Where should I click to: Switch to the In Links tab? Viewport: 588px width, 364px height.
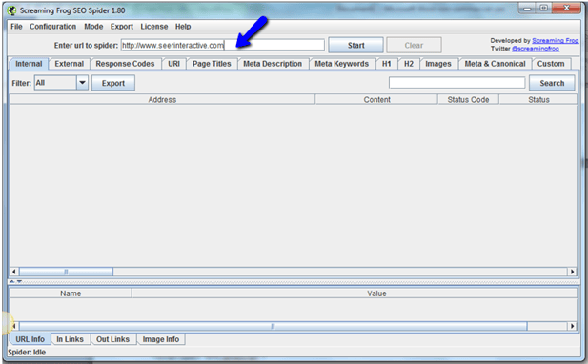(x=71, y=339)
